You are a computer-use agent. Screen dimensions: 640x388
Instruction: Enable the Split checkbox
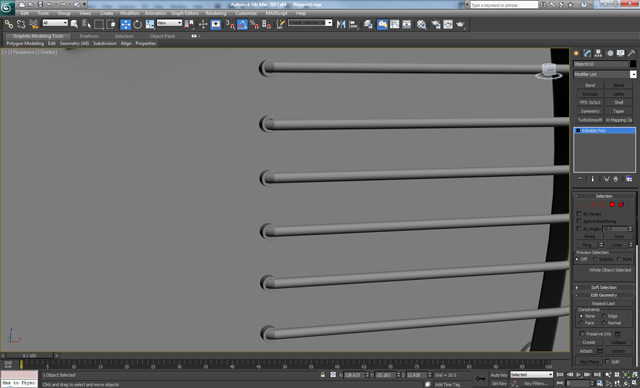(607, 361)
